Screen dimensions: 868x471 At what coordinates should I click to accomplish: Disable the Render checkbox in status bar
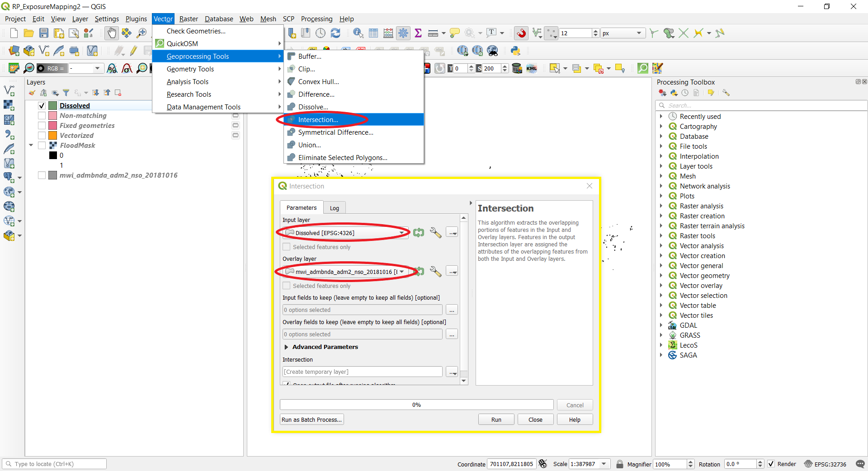click(771, 464)
